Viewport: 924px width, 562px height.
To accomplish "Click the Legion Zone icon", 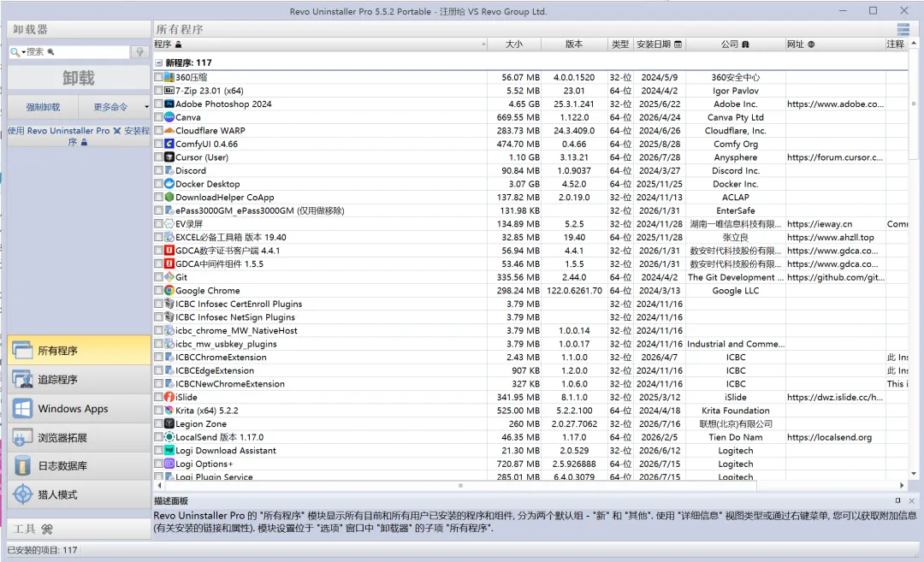I will [169, 423].
